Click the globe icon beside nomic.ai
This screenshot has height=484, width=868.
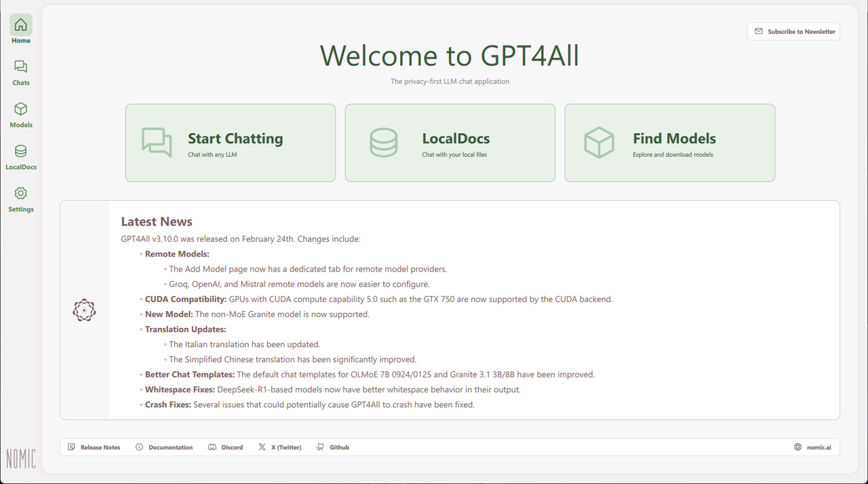click(797, 447)
